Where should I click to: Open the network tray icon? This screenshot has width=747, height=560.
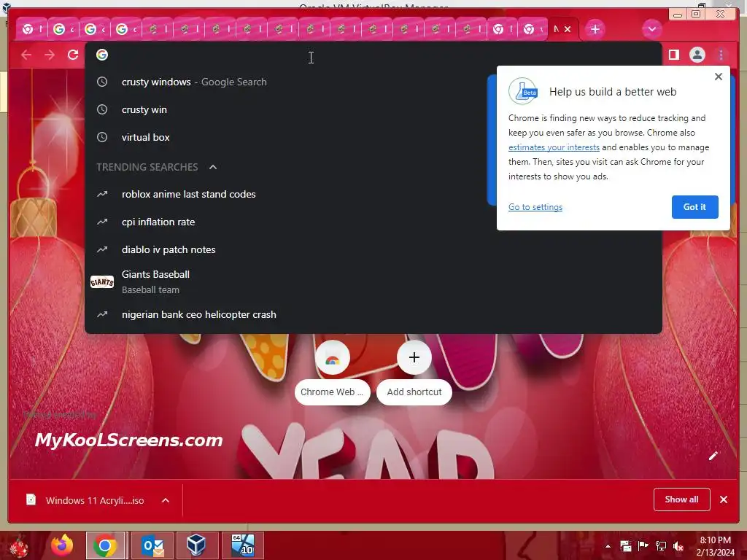click(661, 546)
